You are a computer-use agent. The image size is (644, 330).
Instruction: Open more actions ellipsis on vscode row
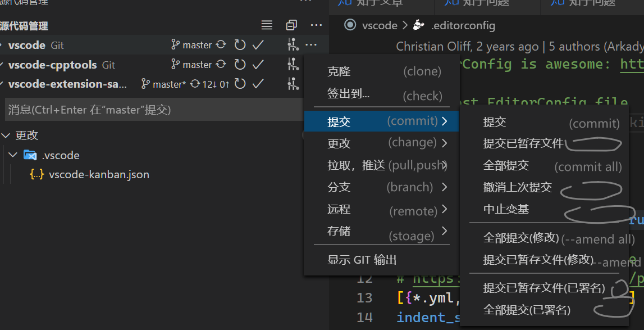coord(311,44)
